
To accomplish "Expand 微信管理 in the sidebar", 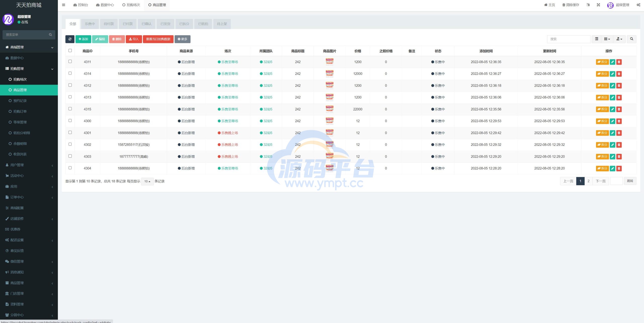I will (29, 261).
